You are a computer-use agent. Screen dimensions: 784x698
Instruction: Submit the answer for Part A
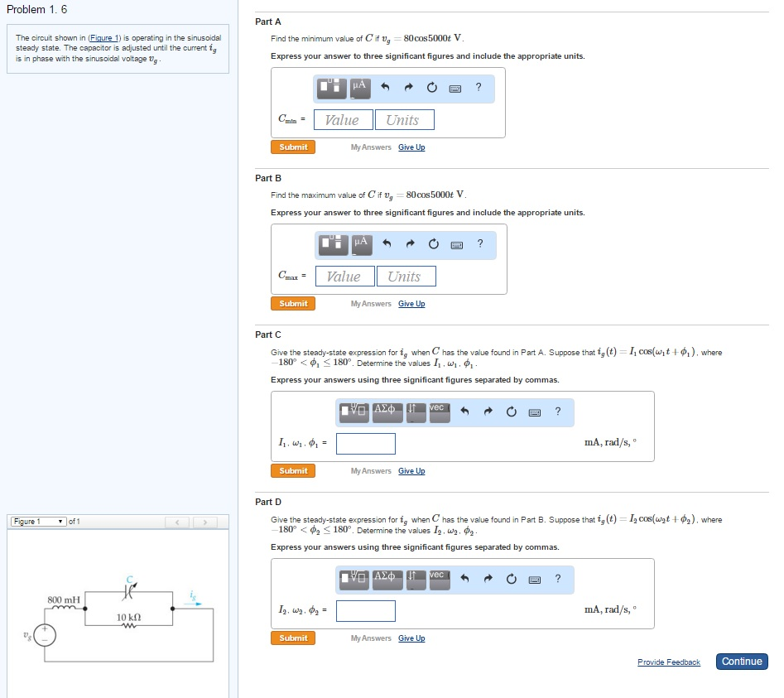tap(293, 146)
